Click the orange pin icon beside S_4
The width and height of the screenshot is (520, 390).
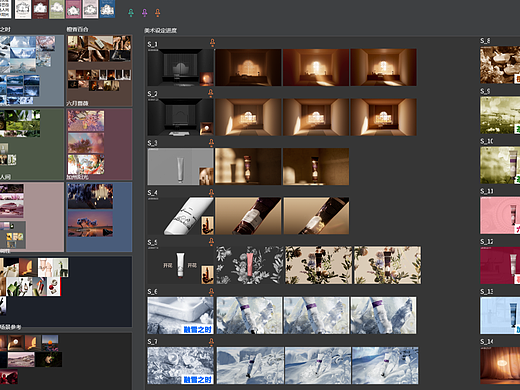coord(211,192)
